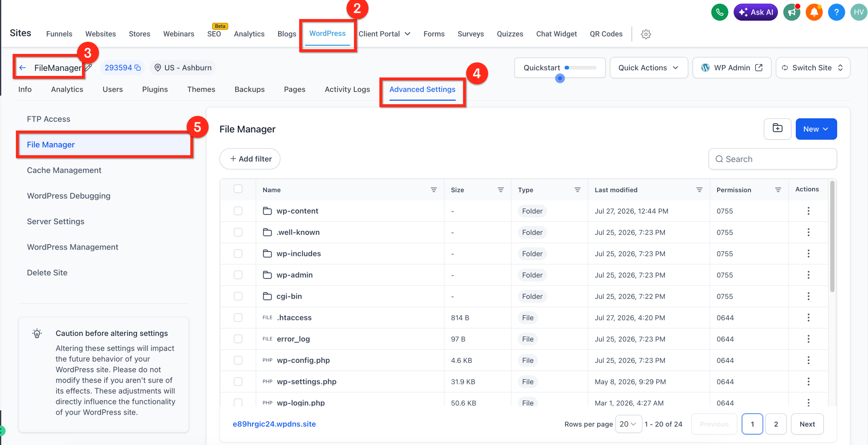
Task: Jump to page 2 of the file list
Action: pyautogui.click(x=776, y=424)
